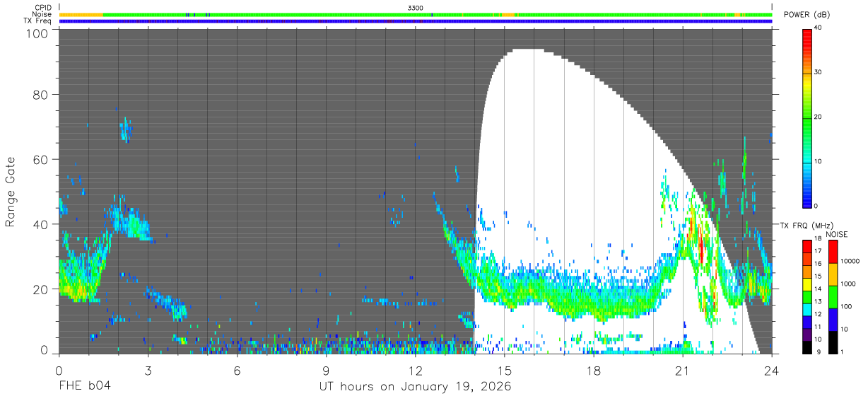Click the FHE b04 radar beam label
Screen dimensions: 868x401
pos(84,387)
